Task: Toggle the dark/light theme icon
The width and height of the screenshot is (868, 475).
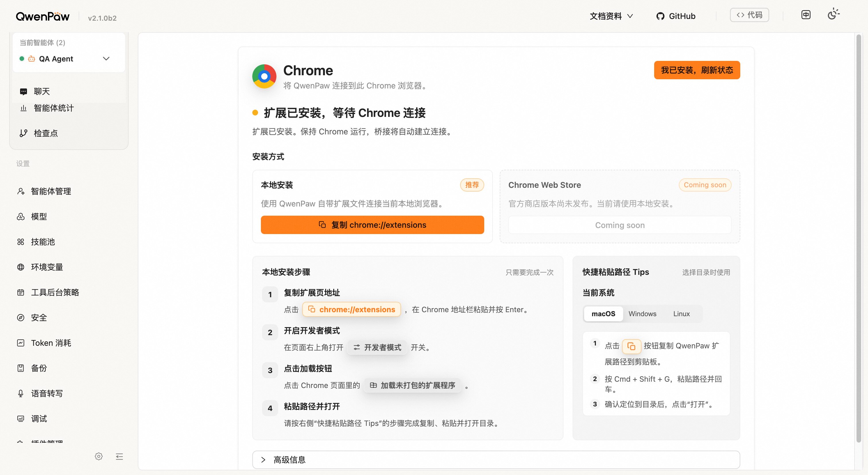Action: (x=833, y=14)
